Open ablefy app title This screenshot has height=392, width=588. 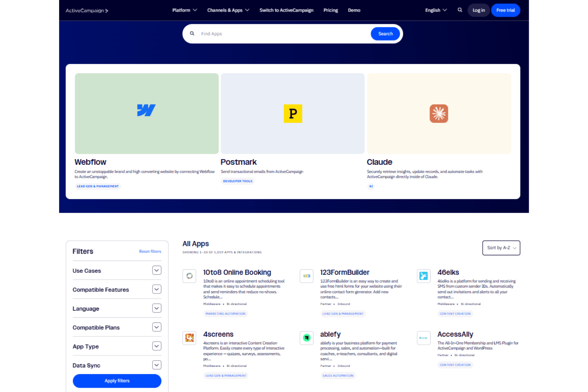click(x=331, y=334)
